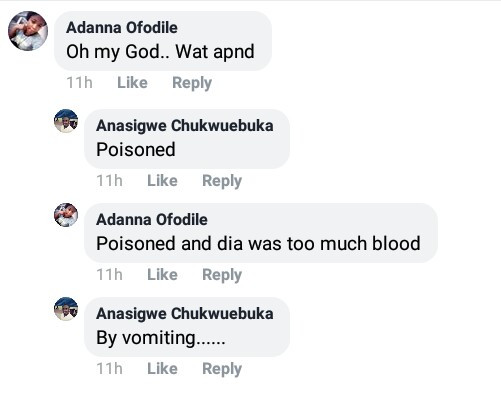The image size is (501, 396).
Task: Like the 'By vomiting......' reply
Action: [162, 369]
